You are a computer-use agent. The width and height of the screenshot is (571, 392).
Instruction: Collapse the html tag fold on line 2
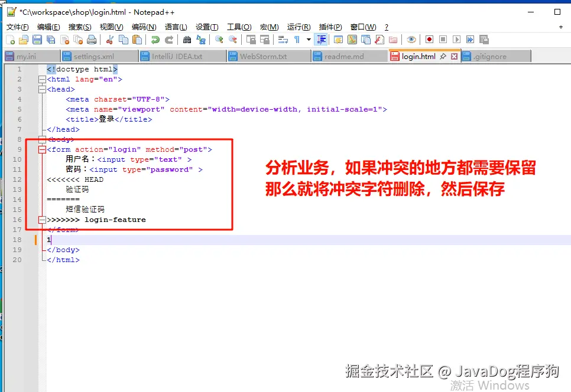[x=42, y=79]
